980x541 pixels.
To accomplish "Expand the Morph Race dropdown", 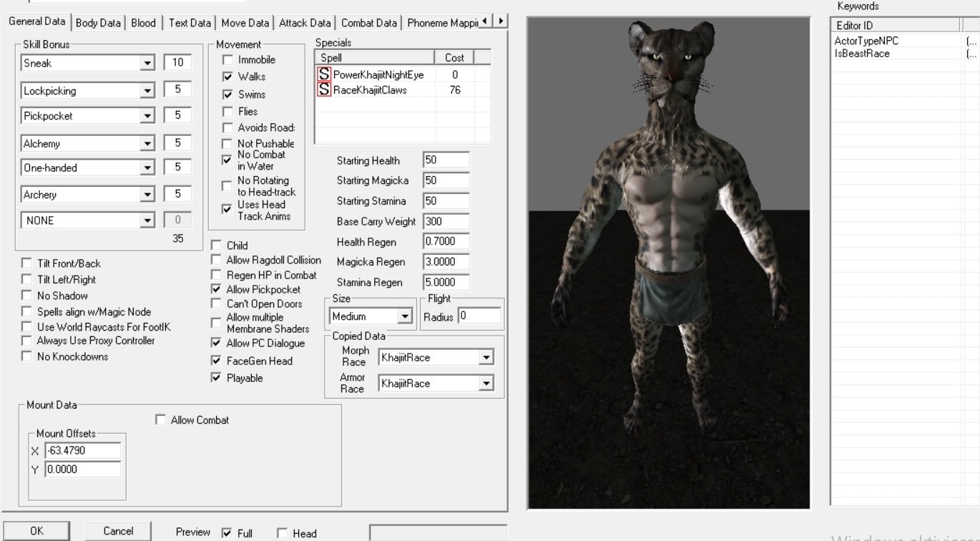I will tap(486, 357).
